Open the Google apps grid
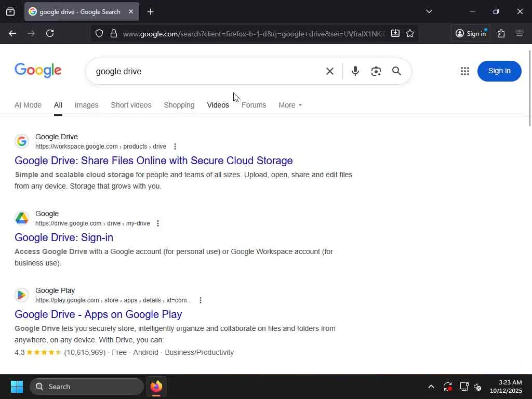 (465, 71)
